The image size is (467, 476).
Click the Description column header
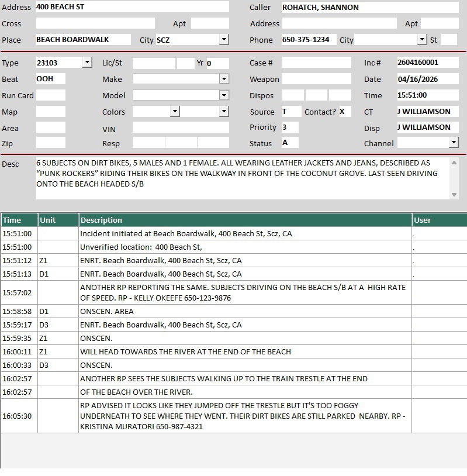(245, 220)
